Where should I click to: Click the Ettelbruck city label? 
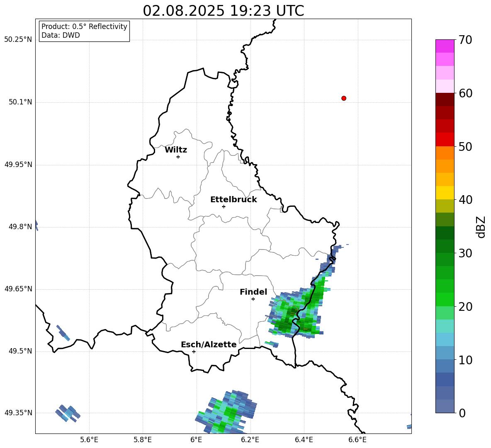[233, 200]
